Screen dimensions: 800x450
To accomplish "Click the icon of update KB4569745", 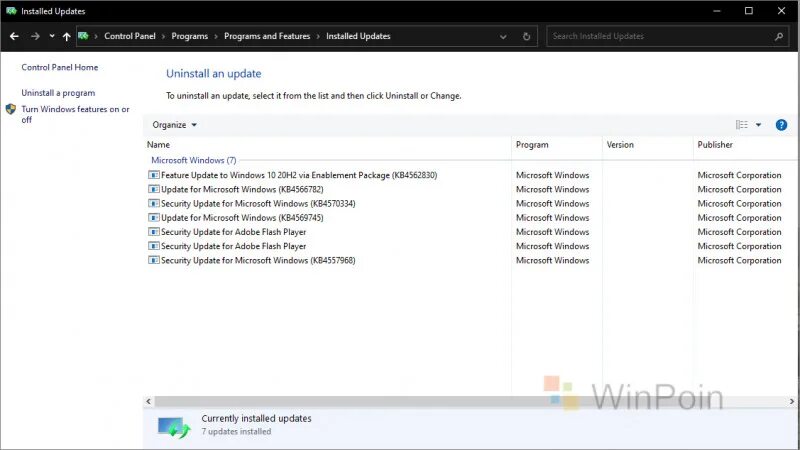I will [154, 218].
